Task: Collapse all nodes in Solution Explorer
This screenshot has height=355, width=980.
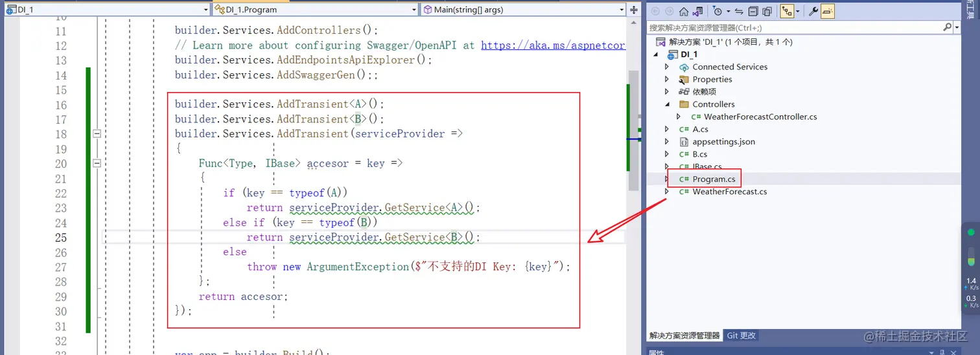Action: point(753,11)
